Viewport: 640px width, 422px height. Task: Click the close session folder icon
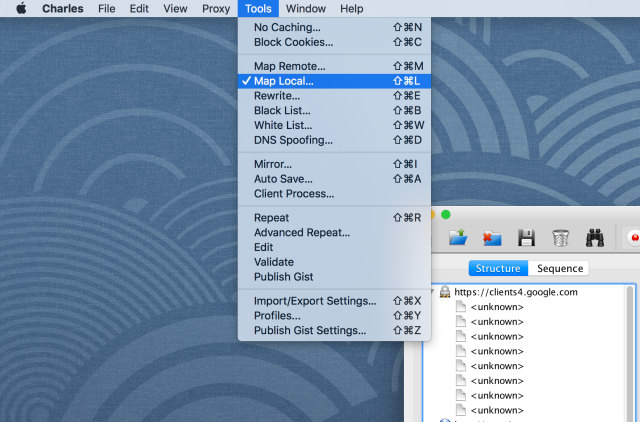click(492, 238)
